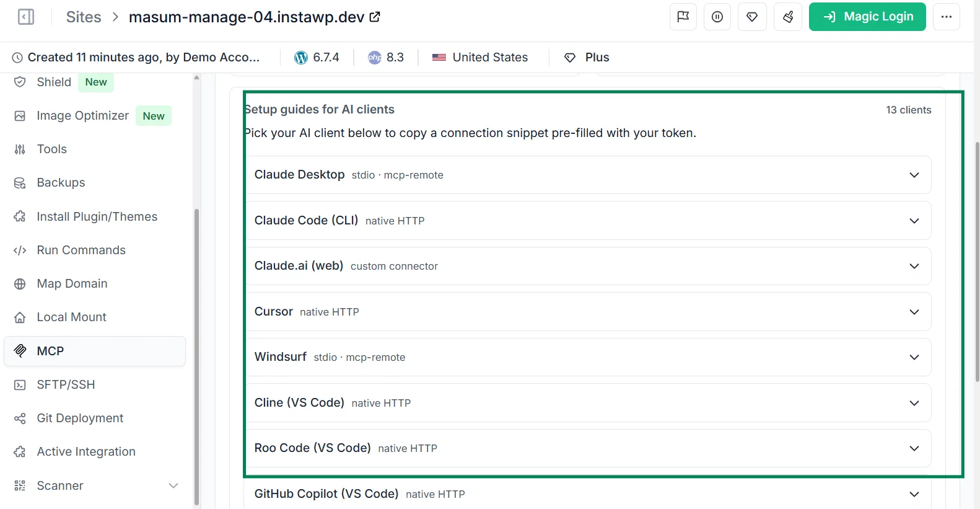Click the main page vertical scrollbar
The image size is (980, 509).
[977, 260]
